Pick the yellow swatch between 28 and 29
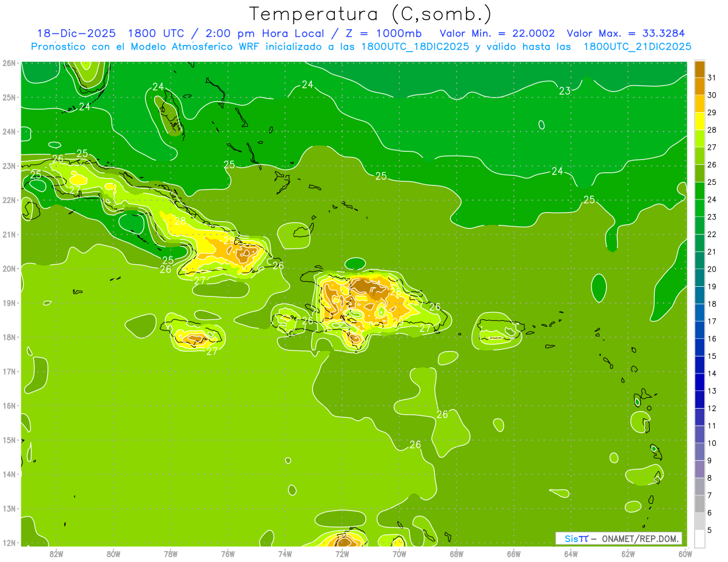 (699, 121)
